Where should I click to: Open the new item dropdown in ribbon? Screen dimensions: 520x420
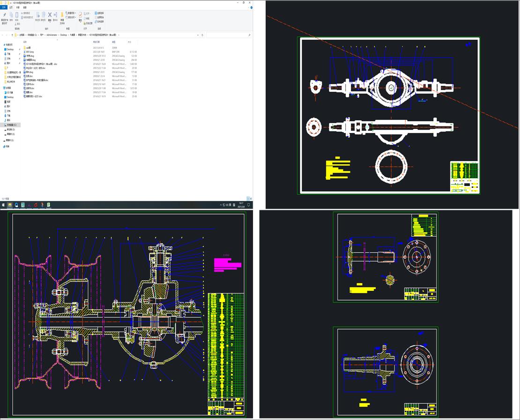(x=72, y=13)
